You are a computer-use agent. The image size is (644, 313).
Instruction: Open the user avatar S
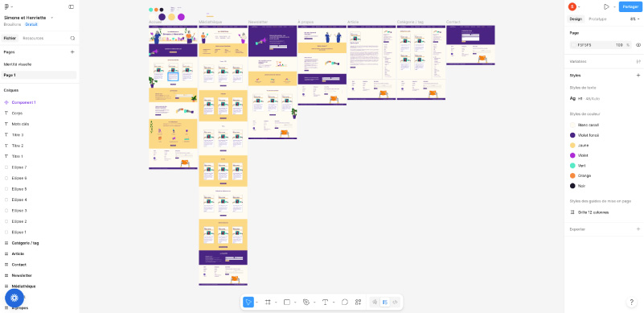coord(572,6)
